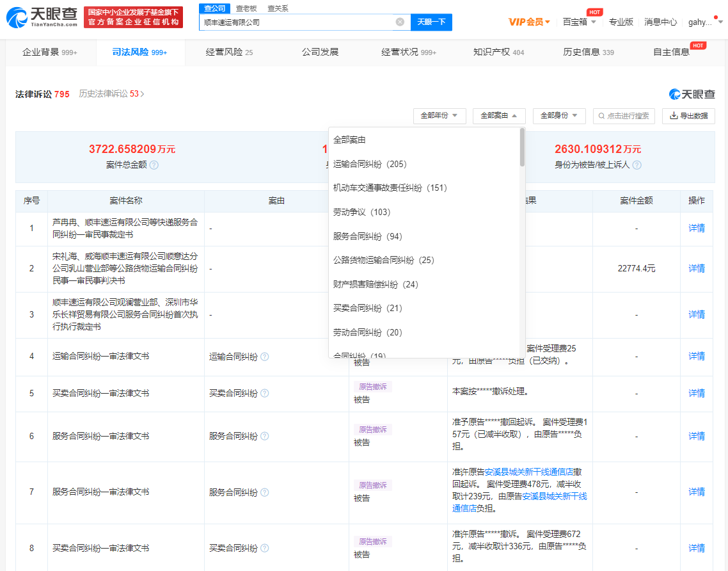The image size is (728, 571).
Task: Click the 国家中小企业发展子基金旗下 red banner
Action: pos(133,17)
